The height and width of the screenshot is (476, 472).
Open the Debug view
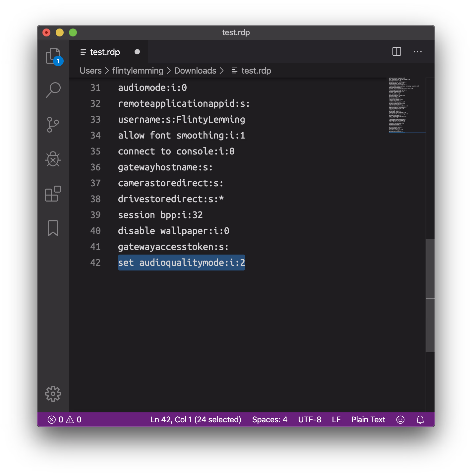pos(53,159)
